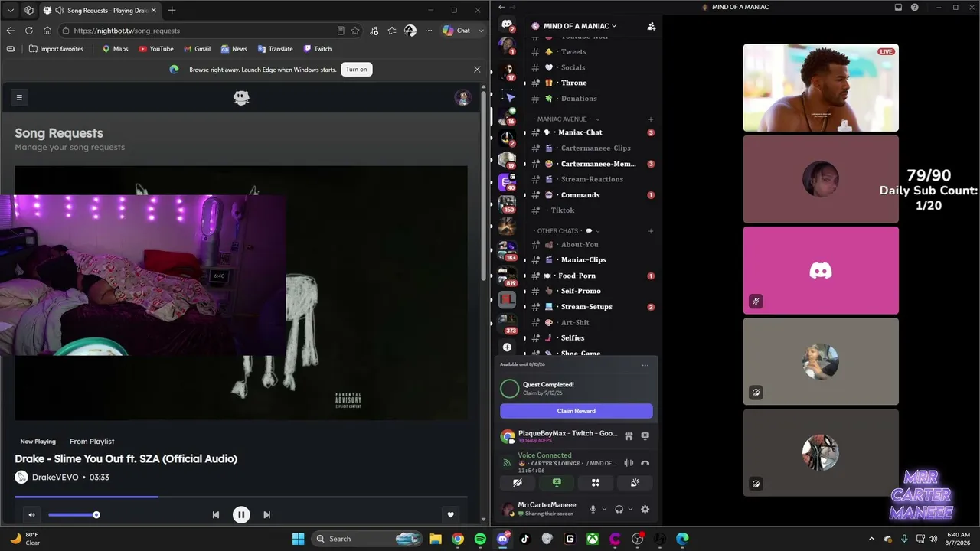Open the Self-Promo channel
The image size is (980, 551).
click(593, 291)
